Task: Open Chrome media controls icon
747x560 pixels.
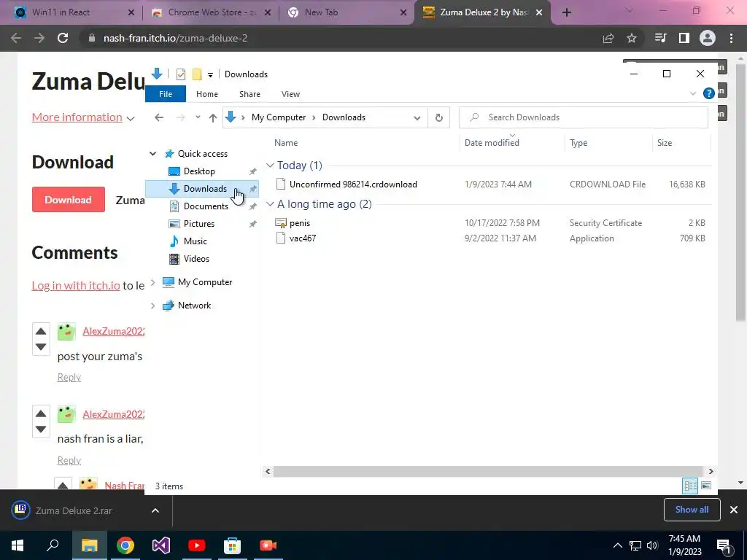Action: click(660, 38)
